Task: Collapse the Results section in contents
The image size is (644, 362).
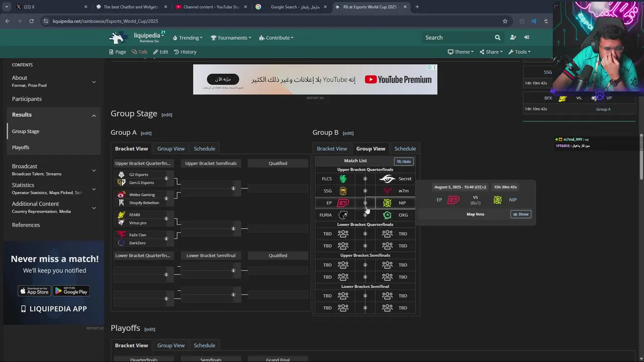Action: [94, 115]
